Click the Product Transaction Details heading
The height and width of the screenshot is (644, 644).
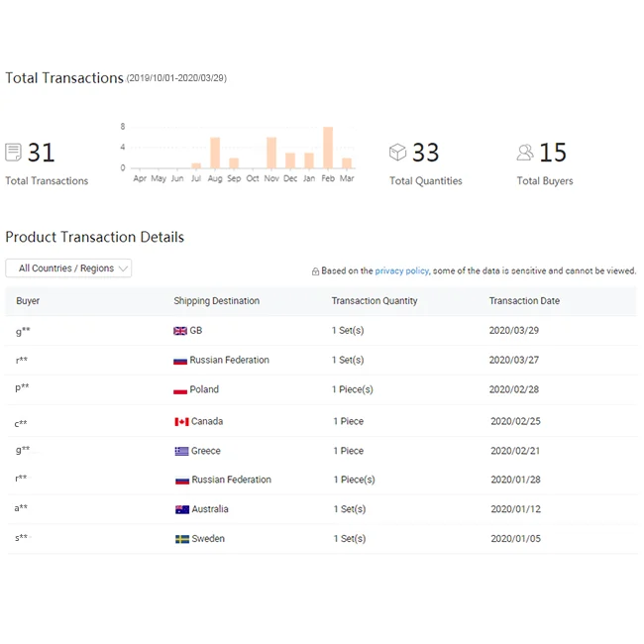[x=94, y=238]
